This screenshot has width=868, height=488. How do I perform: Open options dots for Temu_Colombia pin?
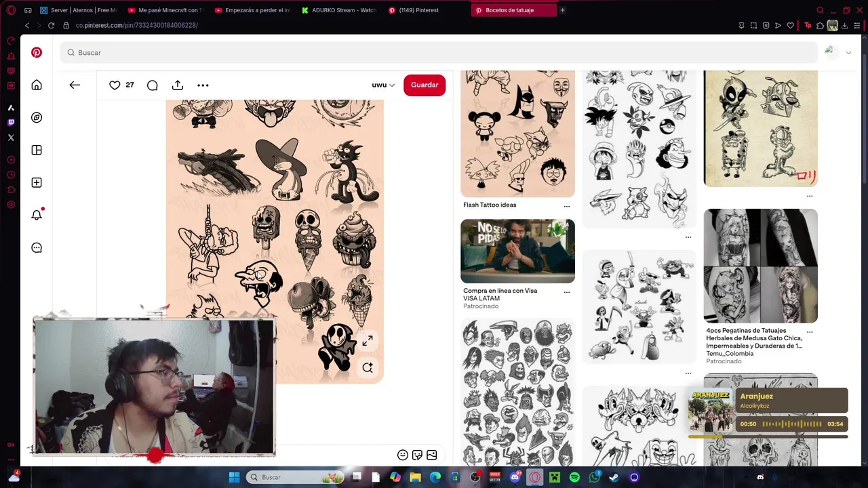[810, 332]
